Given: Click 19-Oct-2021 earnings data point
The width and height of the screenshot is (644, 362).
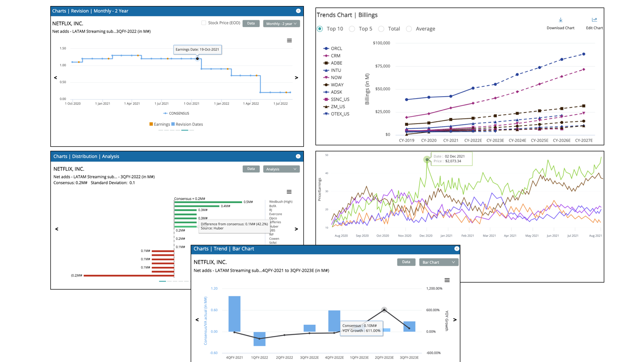Looking at the screenshot, I should click(197, 59).
